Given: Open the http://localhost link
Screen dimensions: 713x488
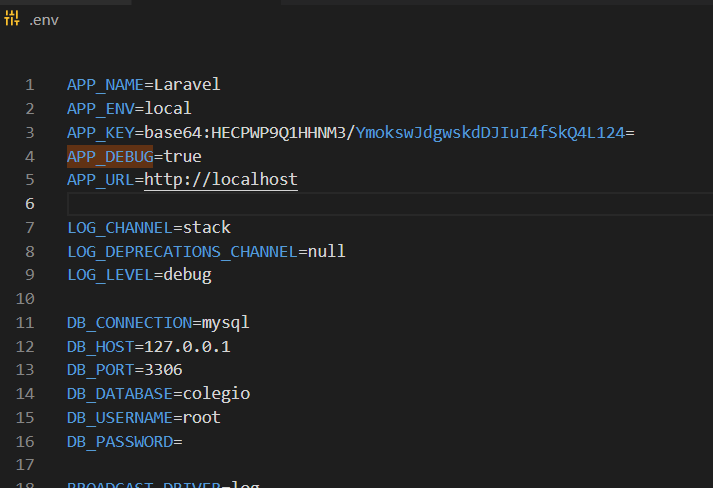Looking at the screenshot, I should (221, 180).
